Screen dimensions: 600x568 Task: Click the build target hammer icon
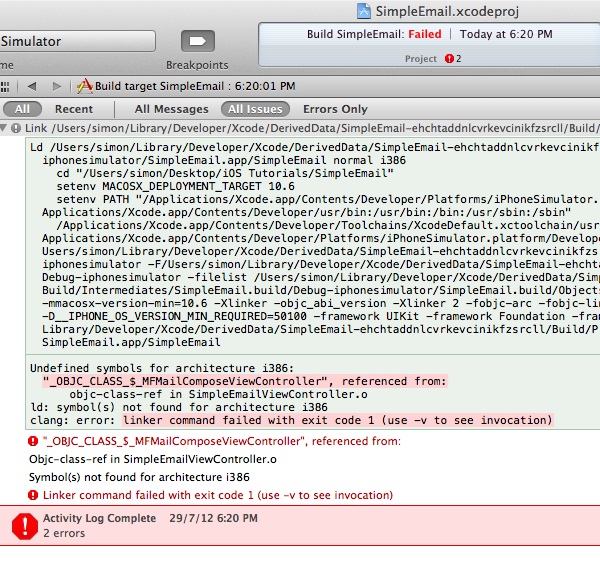pyautogui.click(x=85, y=87)
